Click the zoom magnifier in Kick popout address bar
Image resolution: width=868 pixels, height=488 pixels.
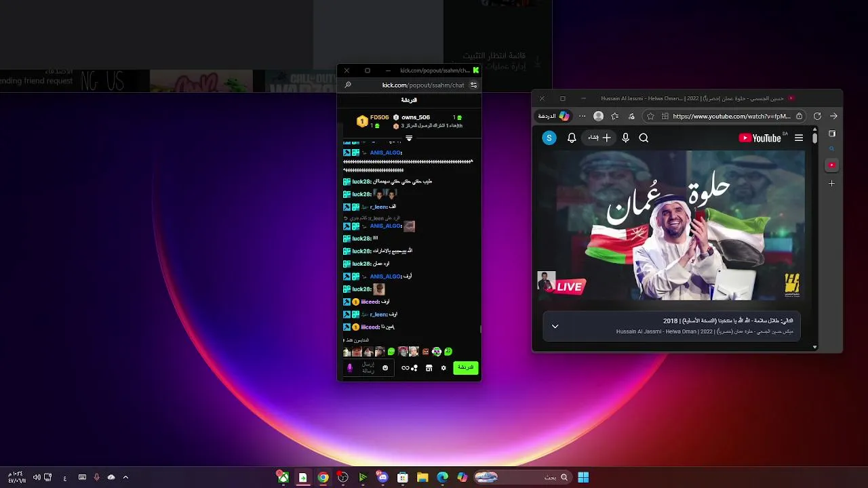348,85
